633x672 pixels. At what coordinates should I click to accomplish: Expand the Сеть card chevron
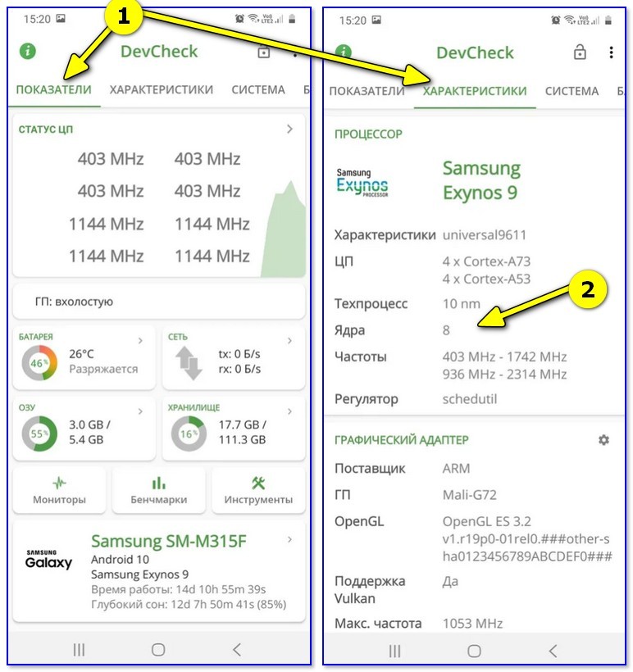[290, 341]
